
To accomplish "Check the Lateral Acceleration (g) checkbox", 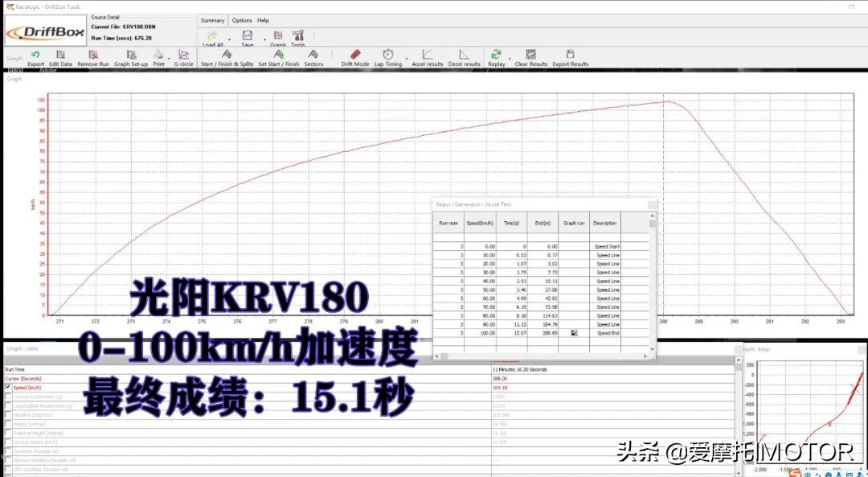I will coord(8,397).
